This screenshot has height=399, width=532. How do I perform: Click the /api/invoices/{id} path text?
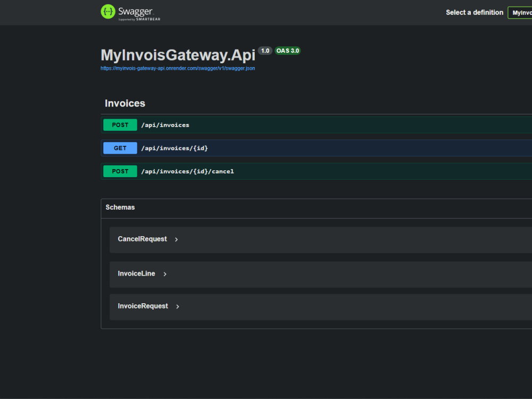coord(174,148)
